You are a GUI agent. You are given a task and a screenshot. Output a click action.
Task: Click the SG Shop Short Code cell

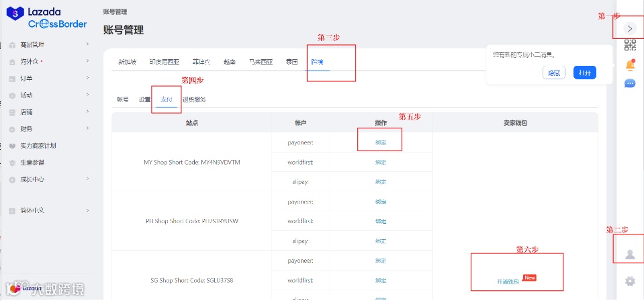[x=192, y=280]
